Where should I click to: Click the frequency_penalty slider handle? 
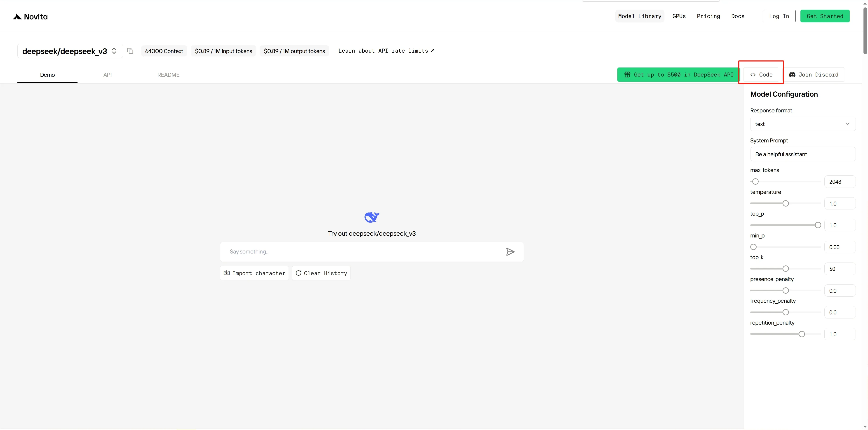pyautogui.click(x=786, y=312)
